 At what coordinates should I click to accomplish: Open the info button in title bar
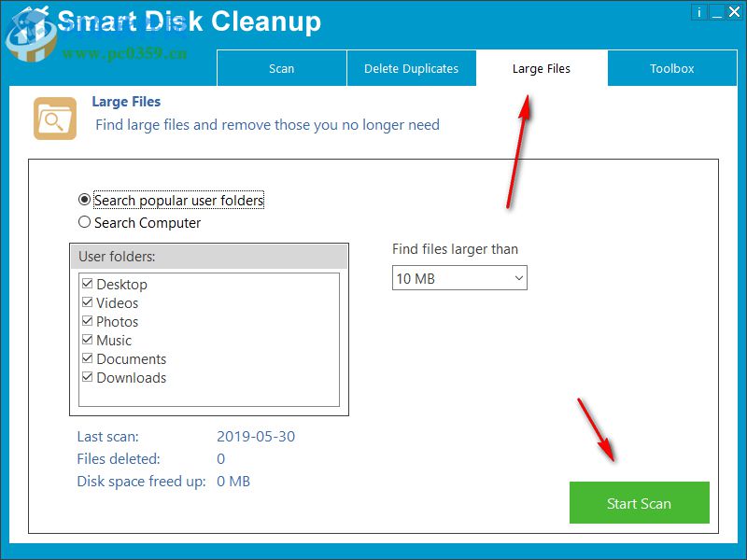tap(698, 12)
